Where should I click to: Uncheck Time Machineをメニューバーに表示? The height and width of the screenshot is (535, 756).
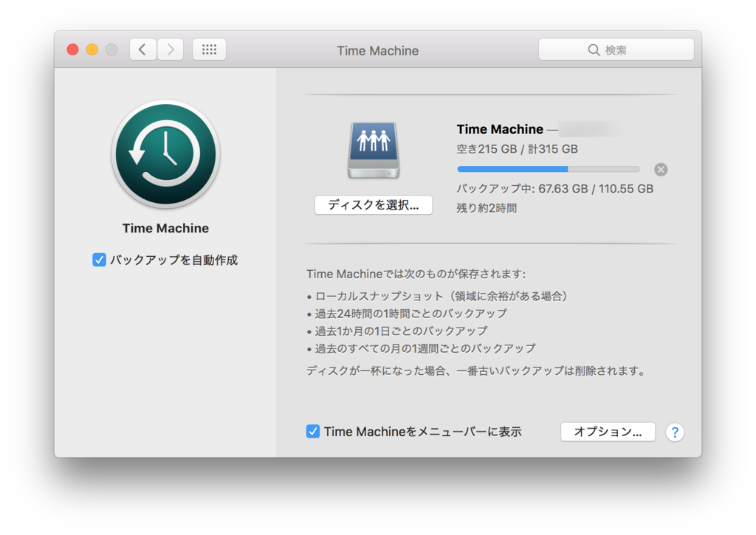[313, 432]
